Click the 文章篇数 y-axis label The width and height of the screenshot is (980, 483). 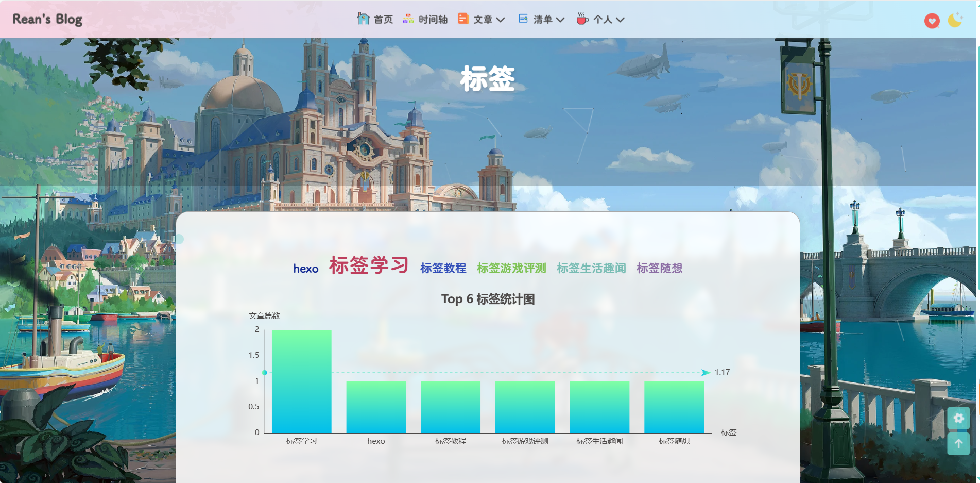click(264, 315)
